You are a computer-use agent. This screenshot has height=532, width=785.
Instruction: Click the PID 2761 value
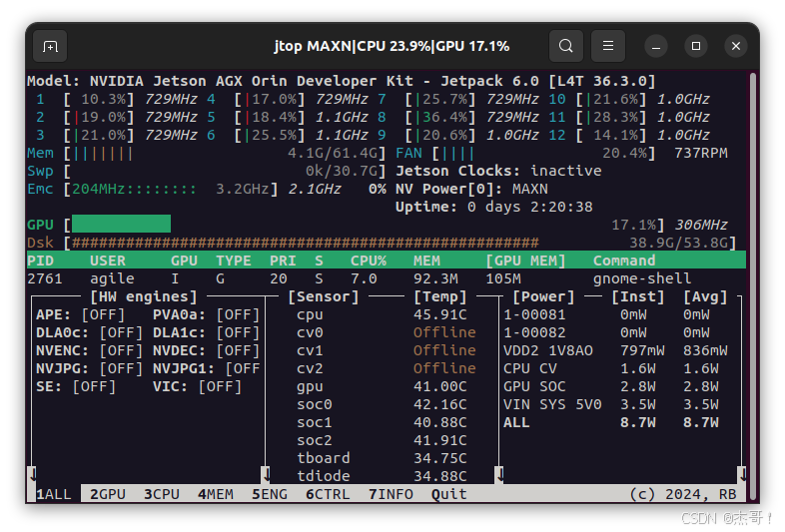(x=45, y=278)
